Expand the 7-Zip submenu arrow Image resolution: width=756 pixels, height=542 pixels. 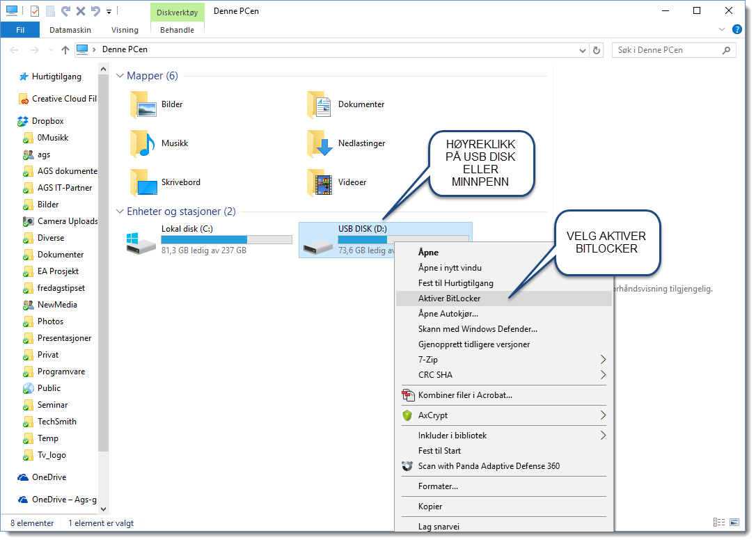(603, 360)
